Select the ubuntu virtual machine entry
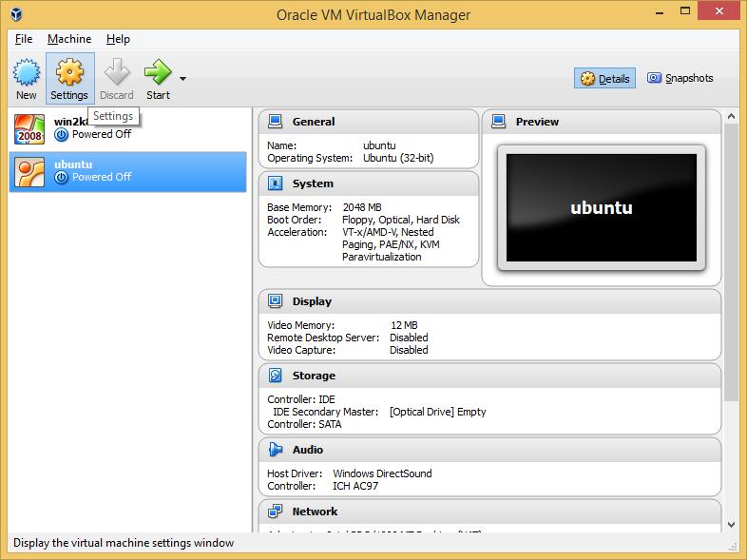Screen dimensions: 747x560 click(127, 172)
